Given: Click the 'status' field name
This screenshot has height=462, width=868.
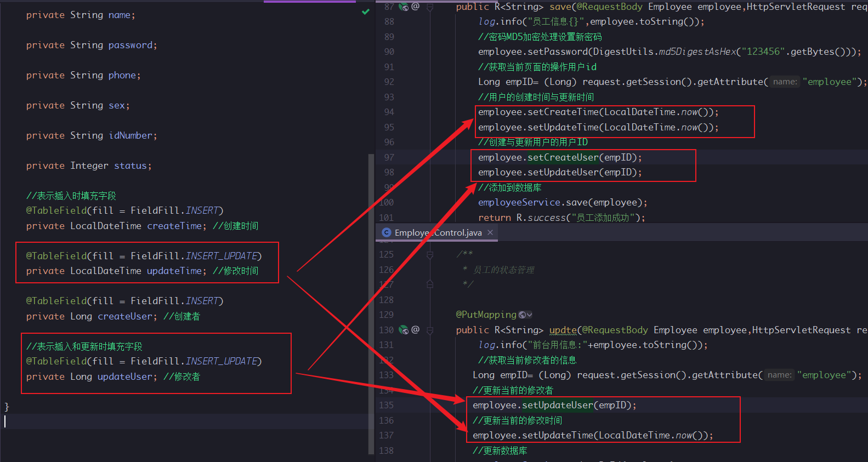Looking at the screenshot, I should pos(131,166).
